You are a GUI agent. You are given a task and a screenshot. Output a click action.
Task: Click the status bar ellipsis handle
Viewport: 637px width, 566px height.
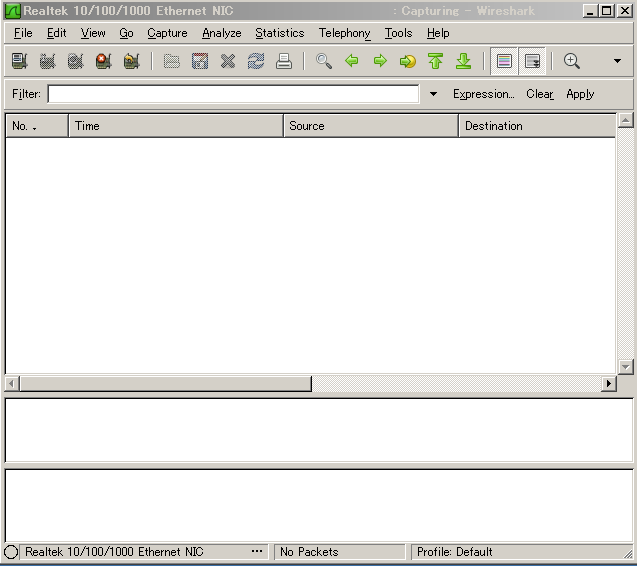point(257,551)
